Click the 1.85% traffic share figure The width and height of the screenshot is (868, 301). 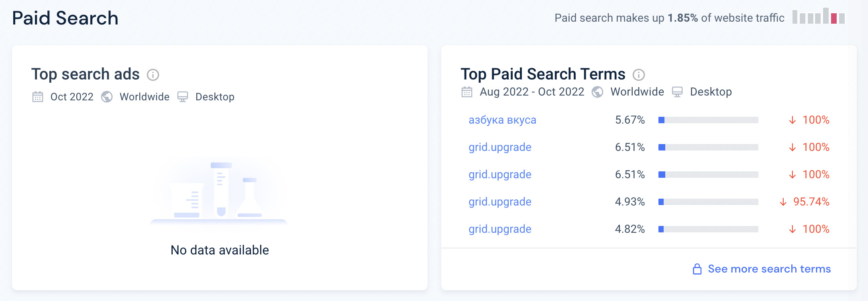[683, 18]
